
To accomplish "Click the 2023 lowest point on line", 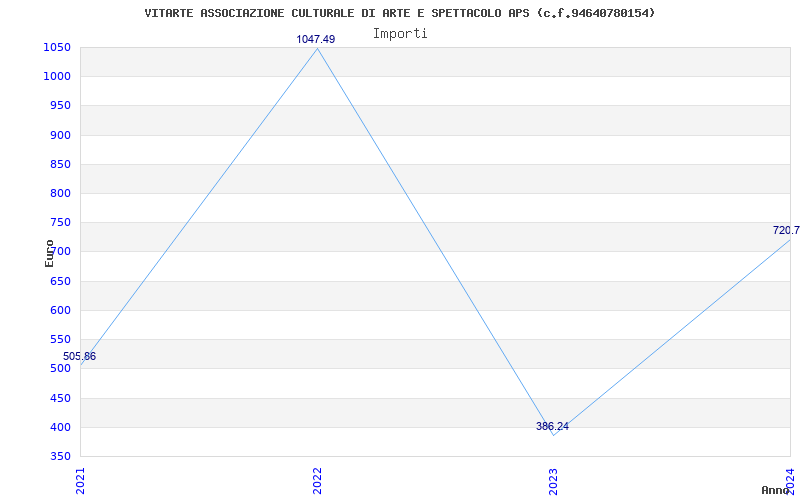I will coord(554,435).
